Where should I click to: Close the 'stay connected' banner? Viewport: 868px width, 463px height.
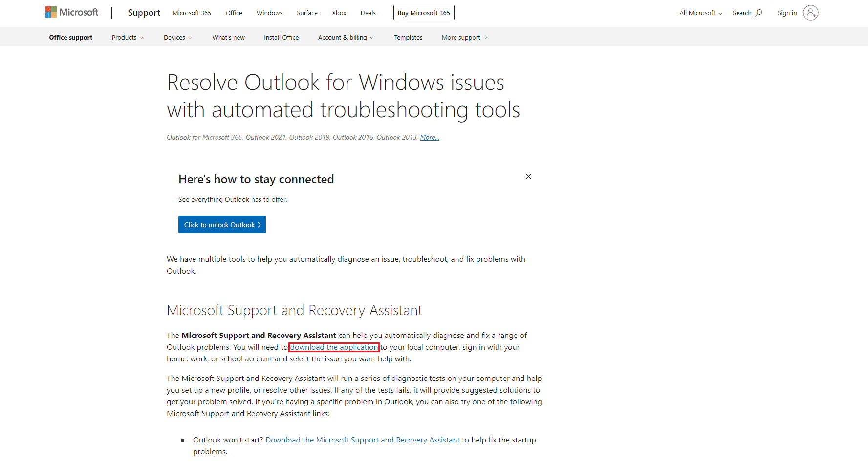528,177
